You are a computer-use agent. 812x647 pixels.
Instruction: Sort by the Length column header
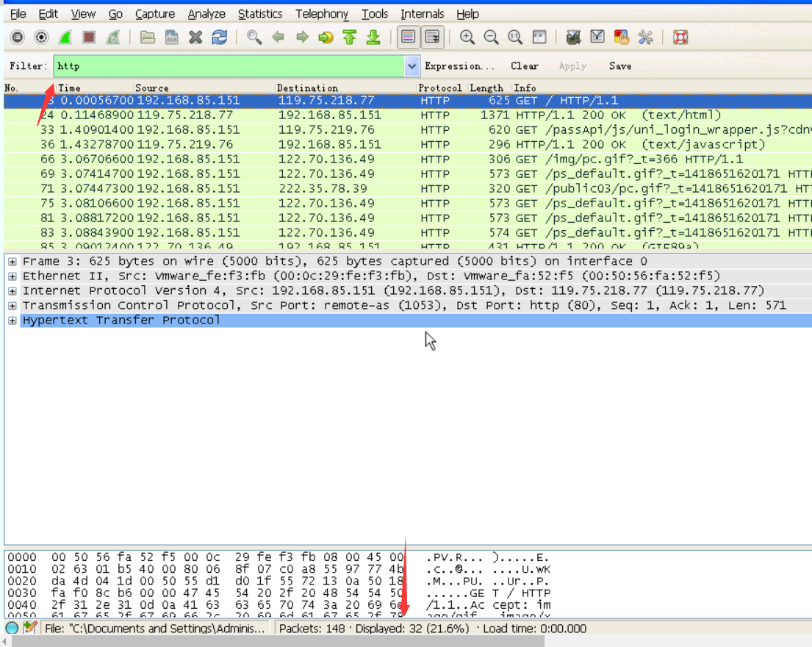coord(490,88)
